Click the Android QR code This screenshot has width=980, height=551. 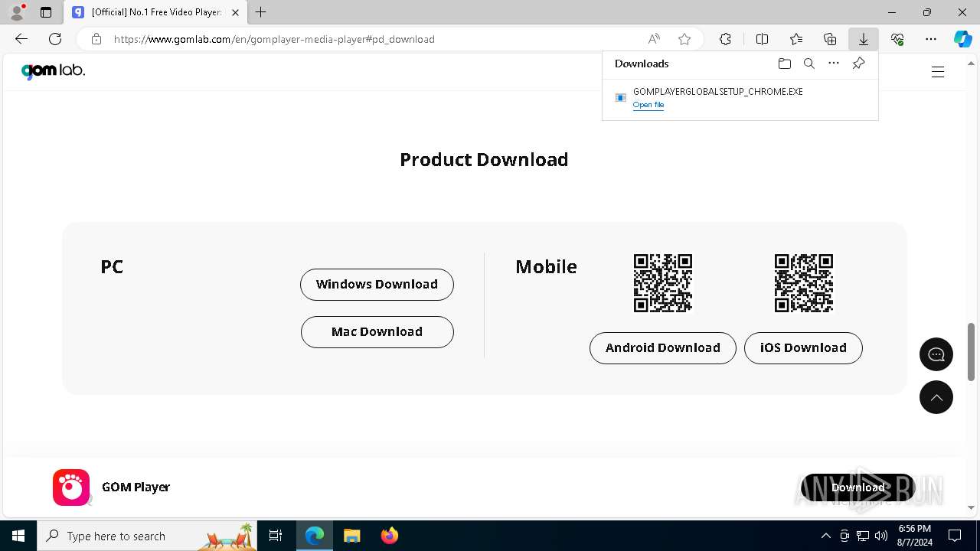pos(663,283)
